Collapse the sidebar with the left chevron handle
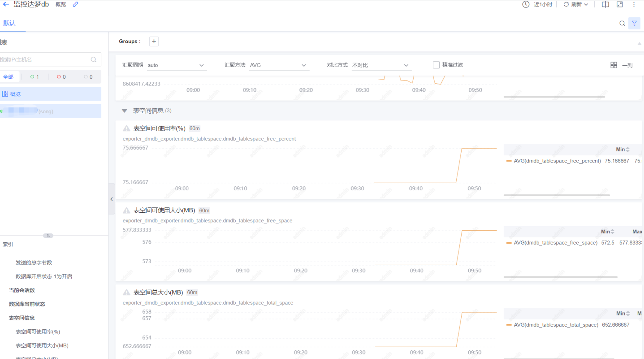 pos(111,199)
